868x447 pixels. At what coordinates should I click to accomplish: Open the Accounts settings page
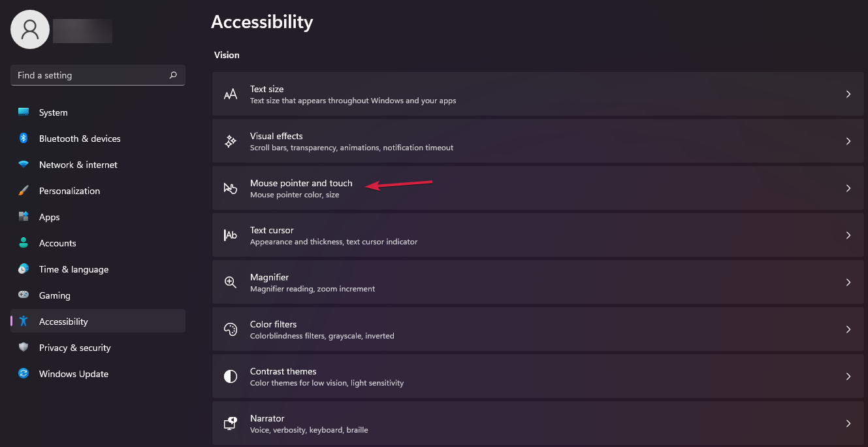pyautogui.click(x=57, y=243)
